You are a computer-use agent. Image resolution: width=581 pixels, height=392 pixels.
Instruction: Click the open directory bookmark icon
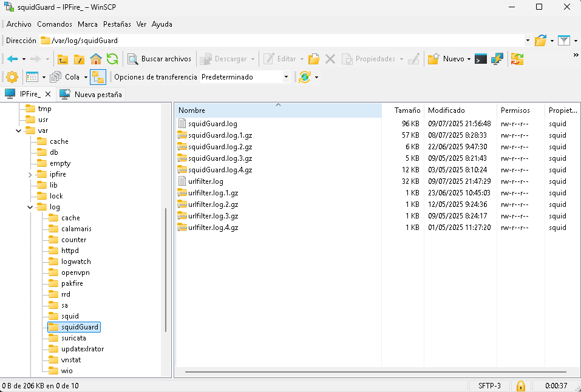(x=540, y=41)
